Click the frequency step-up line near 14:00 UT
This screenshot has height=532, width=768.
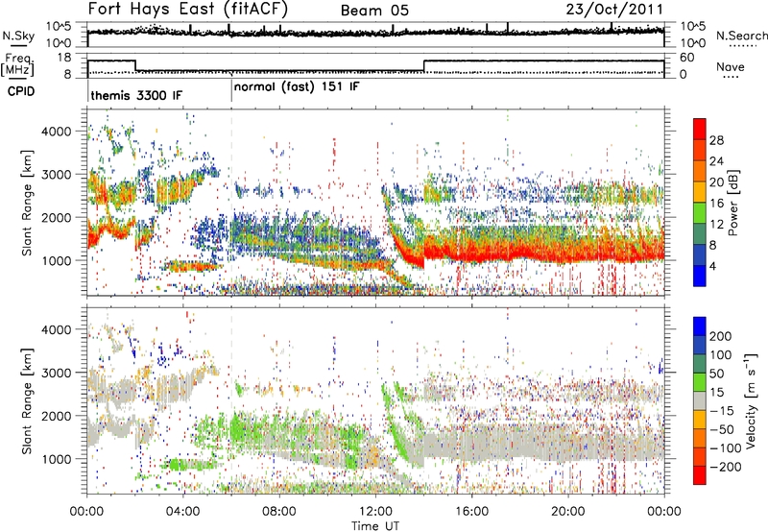point(424,65)
